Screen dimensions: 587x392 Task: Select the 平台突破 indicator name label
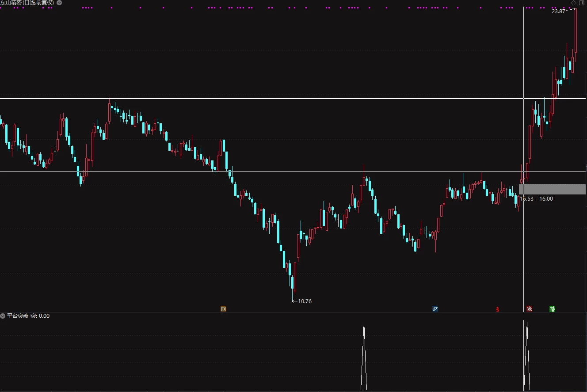tap(18, 316)
